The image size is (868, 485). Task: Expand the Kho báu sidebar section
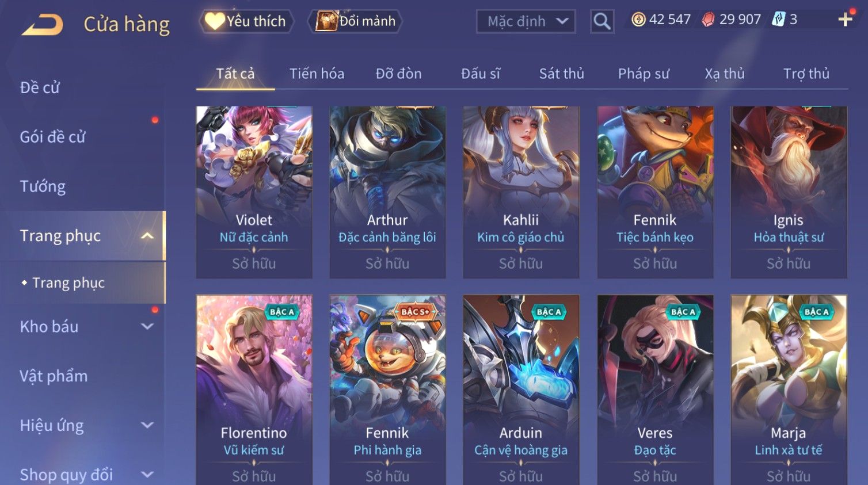pos(147,326)
